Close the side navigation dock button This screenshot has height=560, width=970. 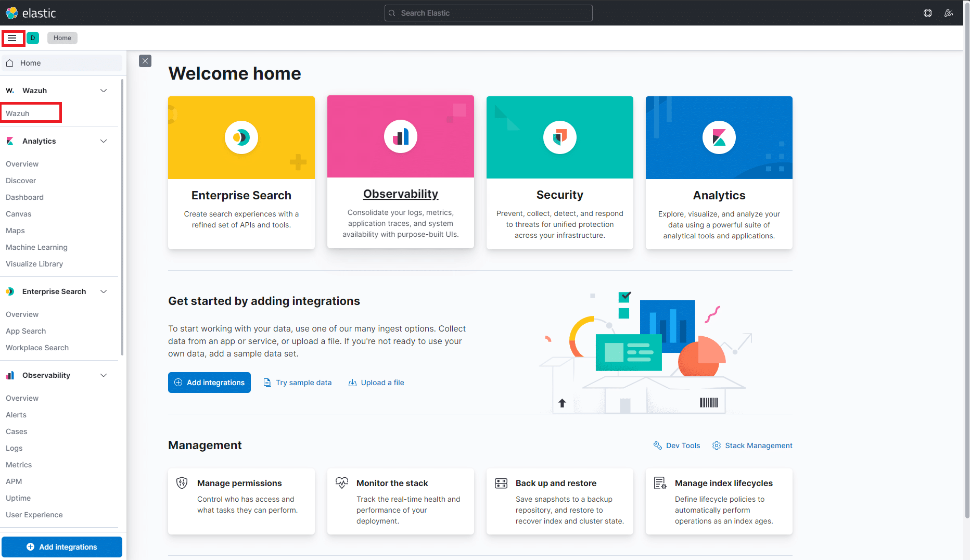coord(145,61)
